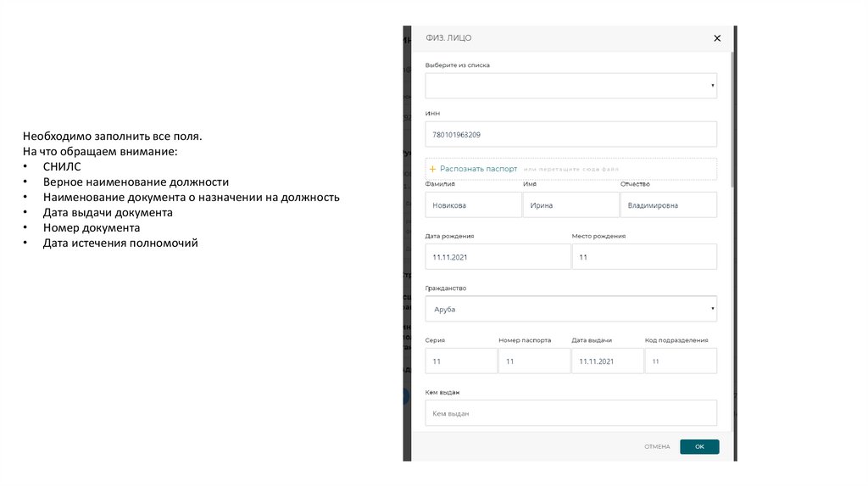The height and width of the screenshot is (487, 868).
Task: Focus the Место рождения input field
Action: tap(644, 256)
